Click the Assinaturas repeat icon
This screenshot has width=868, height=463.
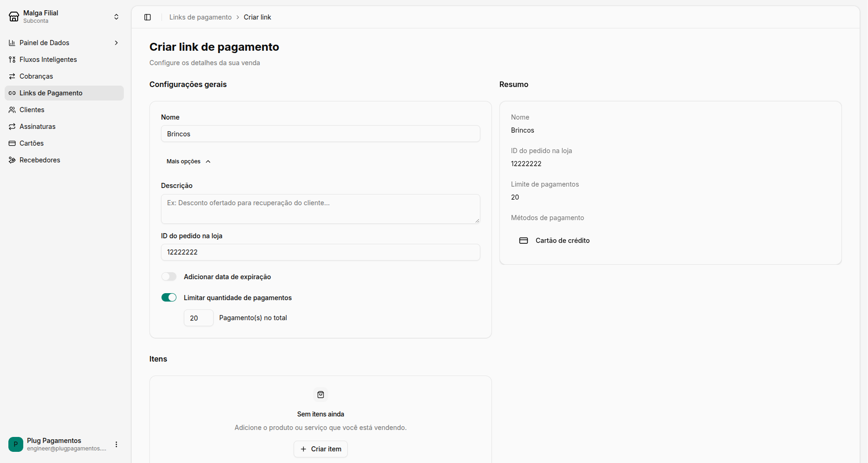[12, 127]
